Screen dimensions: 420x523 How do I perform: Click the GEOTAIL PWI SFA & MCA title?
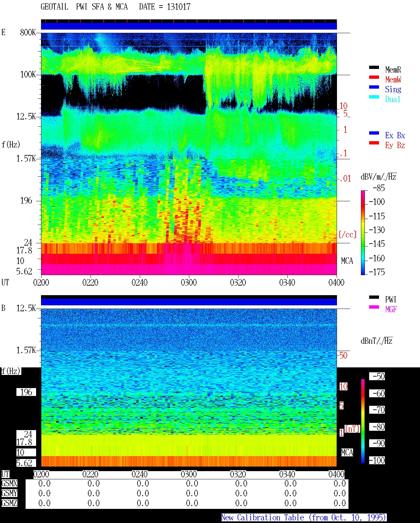point(115,7)
